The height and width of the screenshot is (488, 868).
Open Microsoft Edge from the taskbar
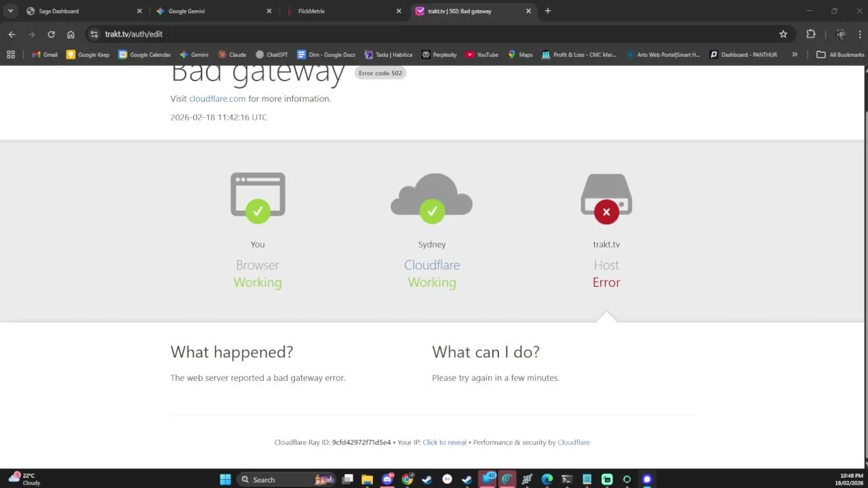click(x=547, y=479)
